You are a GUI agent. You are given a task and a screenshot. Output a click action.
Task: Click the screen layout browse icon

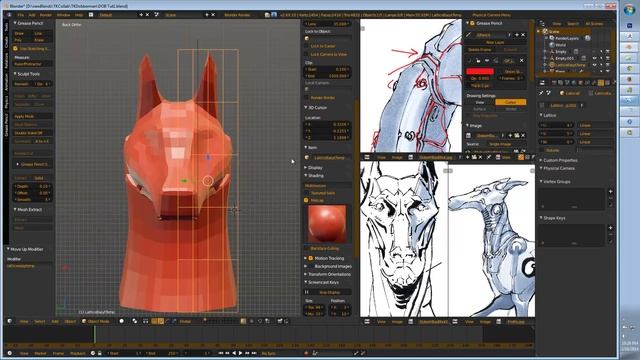pos(91,15)
